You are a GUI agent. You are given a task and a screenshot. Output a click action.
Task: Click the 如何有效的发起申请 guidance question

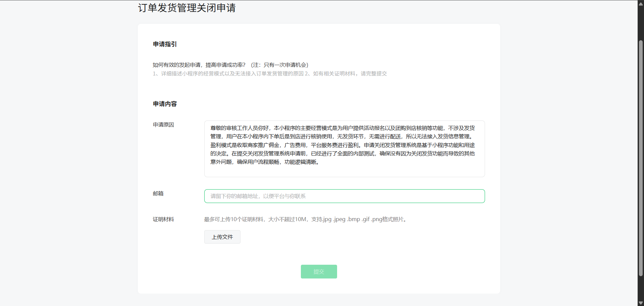[x=199, y=65]
